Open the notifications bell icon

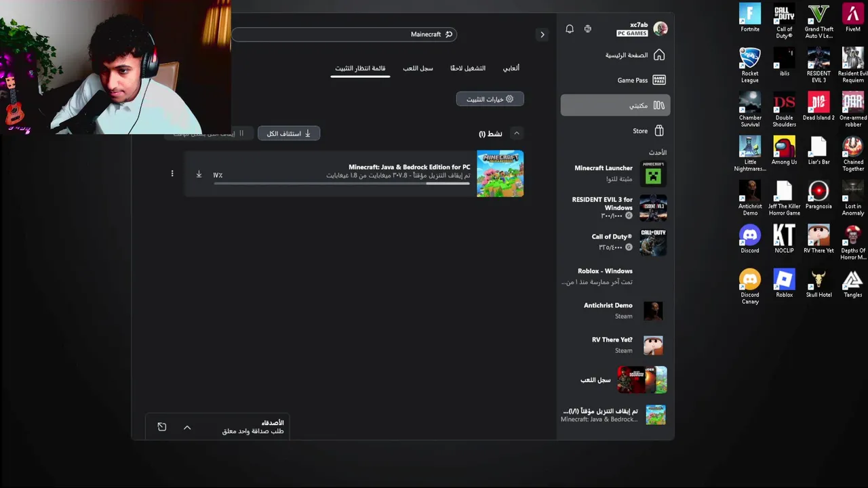(570, 29)
